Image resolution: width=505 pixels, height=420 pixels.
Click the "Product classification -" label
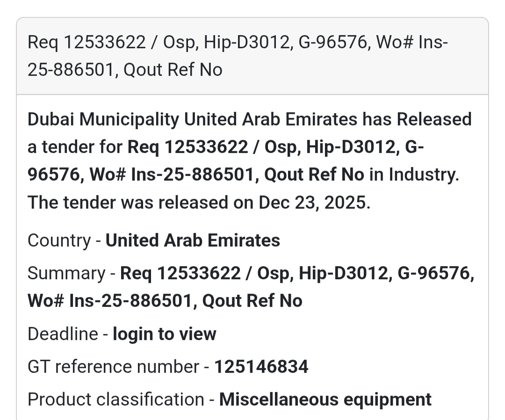121,399
